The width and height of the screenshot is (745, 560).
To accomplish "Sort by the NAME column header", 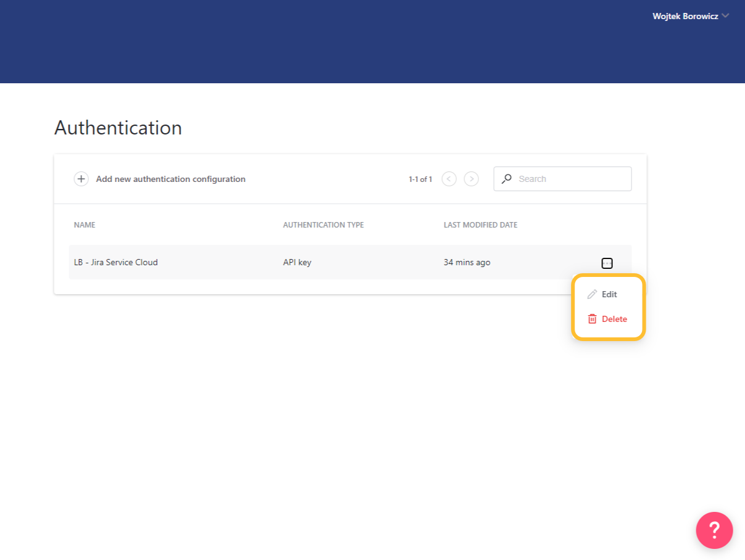I will click(x=85, y=224).
